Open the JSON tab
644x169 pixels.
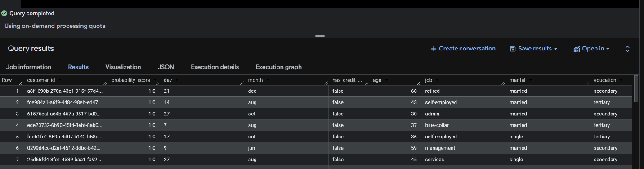tap(166, 67)
